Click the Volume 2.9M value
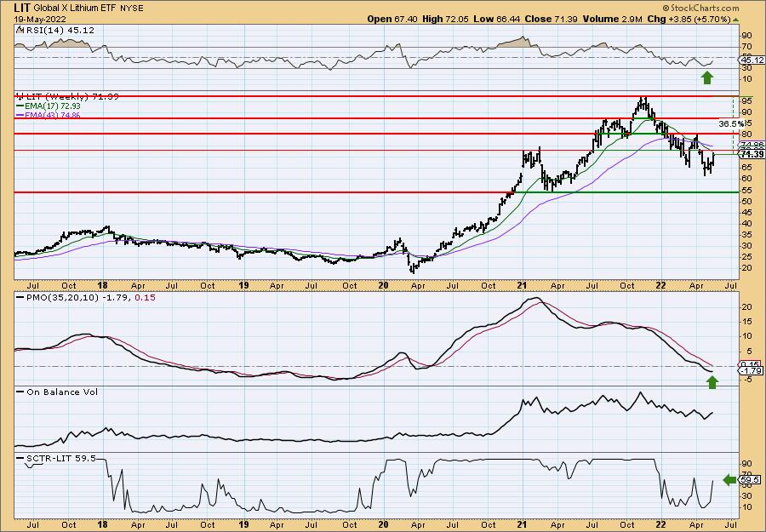766x532 pixels. click(612, 19)
